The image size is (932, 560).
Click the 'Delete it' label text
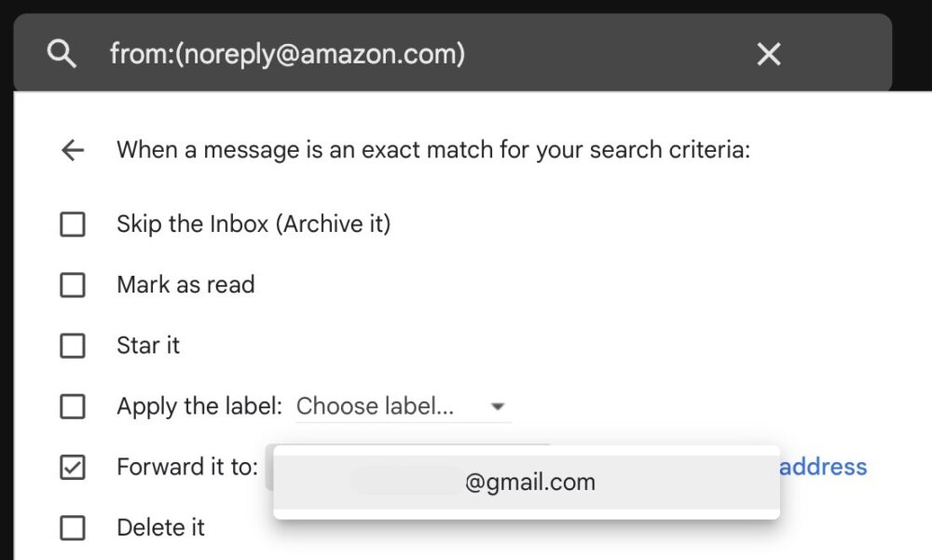160,527
